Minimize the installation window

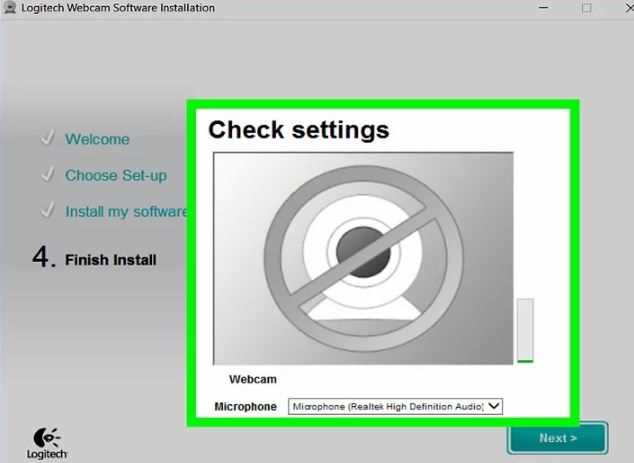pyautogui.click(x=543, y=7)
